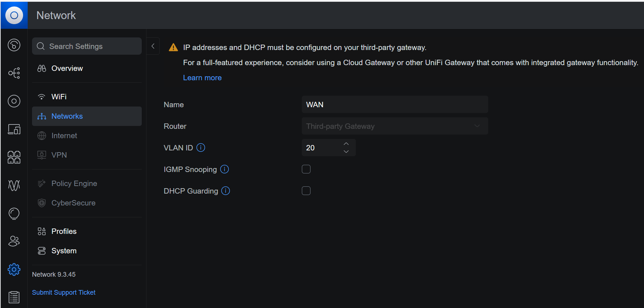Click the info icon next to IGMP Snooping
This screenshot has width=644, height=308.
click(x=225, y=169)
